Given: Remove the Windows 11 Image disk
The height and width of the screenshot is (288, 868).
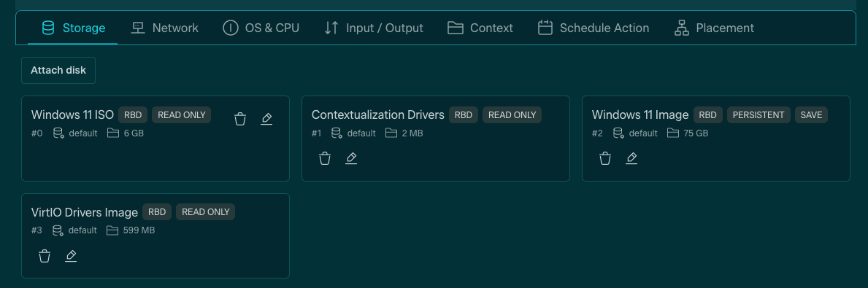Looking at the screenshot, I should coord(605,159).
